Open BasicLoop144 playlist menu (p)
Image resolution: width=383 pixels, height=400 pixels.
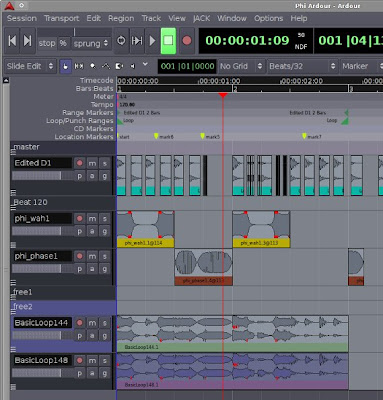79,336
